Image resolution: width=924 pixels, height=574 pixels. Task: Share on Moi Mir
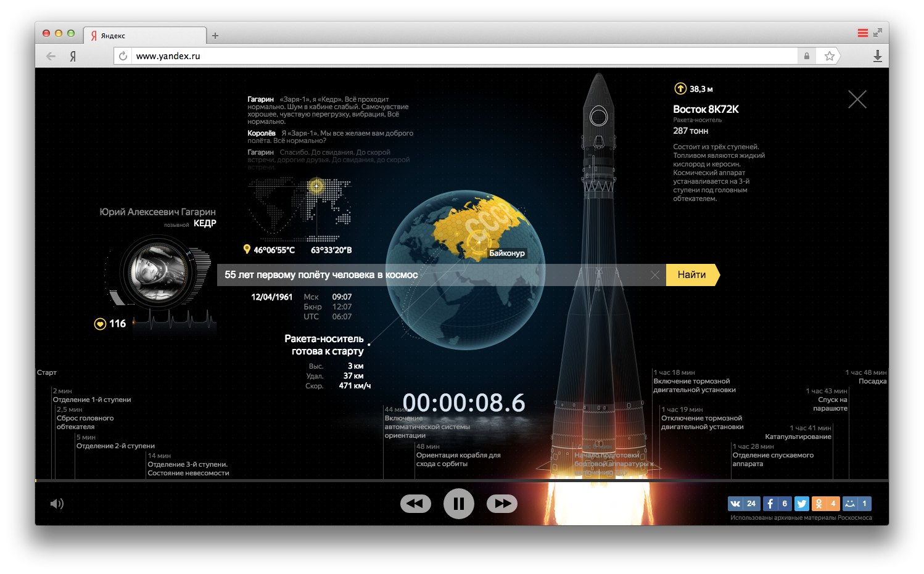(x=857, y=504)
